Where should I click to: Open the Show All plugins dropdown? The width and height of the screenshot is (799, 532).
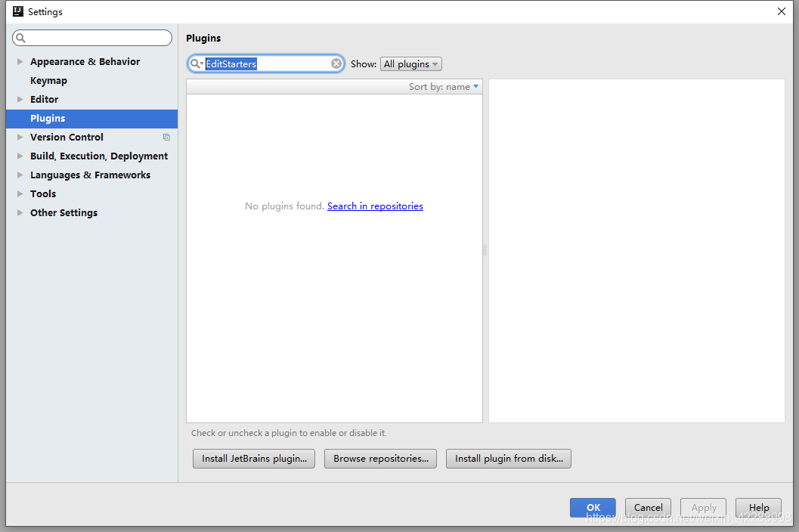tap(410, 63)
